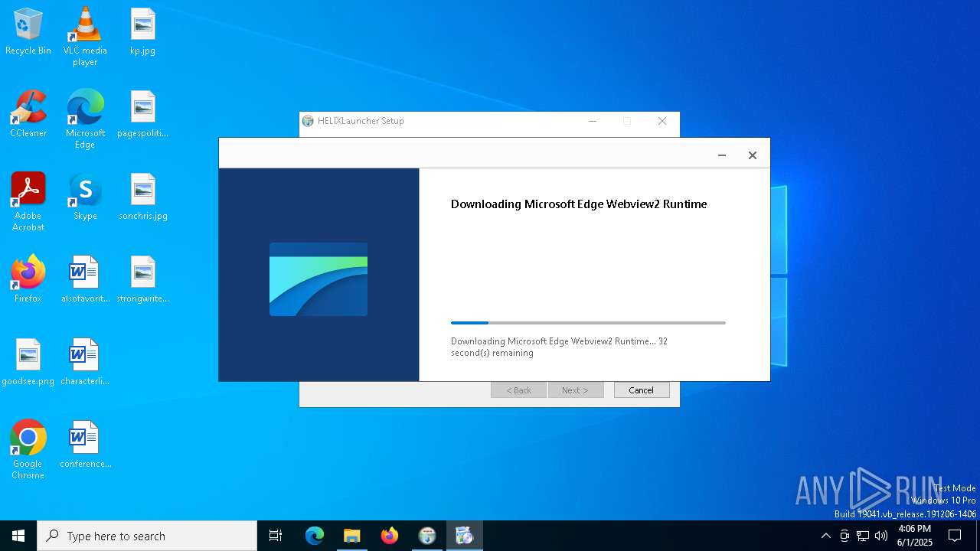Image resolution: width=980 pixels, height=551 pixels.
Task: Select the sonchris.jpg file
Action: tap(142, 197)
